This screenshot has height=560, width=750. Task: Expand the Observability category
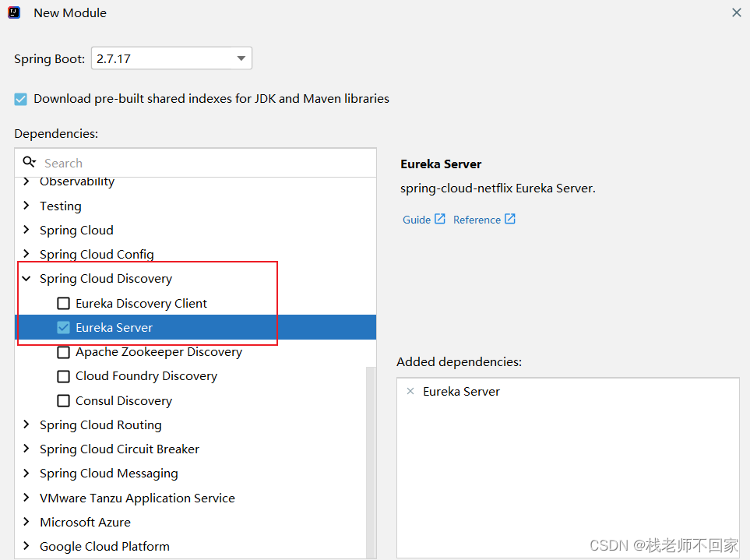[x=26, y=181]
